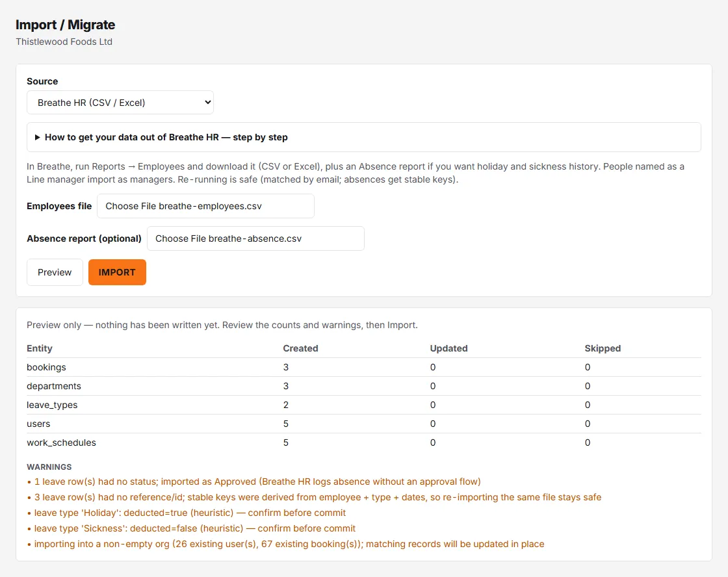The image size is (728, 577).
Task: Click the orange IMPORT button
Action: (x=117, y=272)
